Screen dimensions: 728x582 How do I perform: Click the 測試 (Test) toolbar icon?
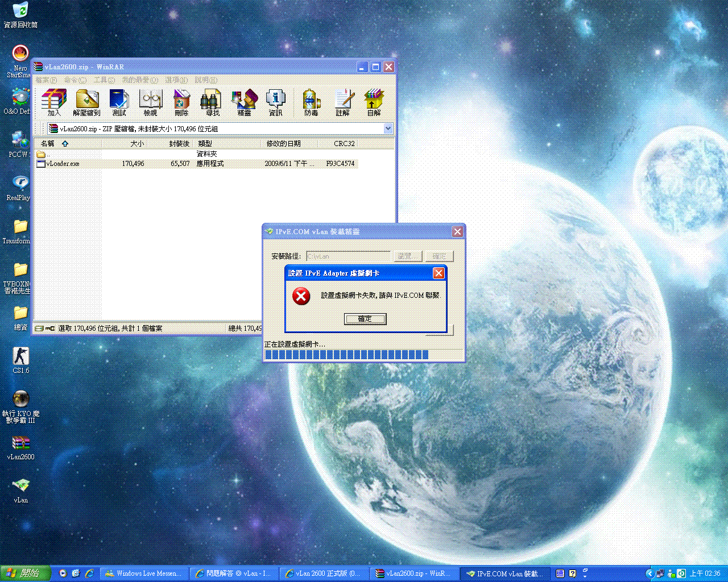click(x=119, y=102)
